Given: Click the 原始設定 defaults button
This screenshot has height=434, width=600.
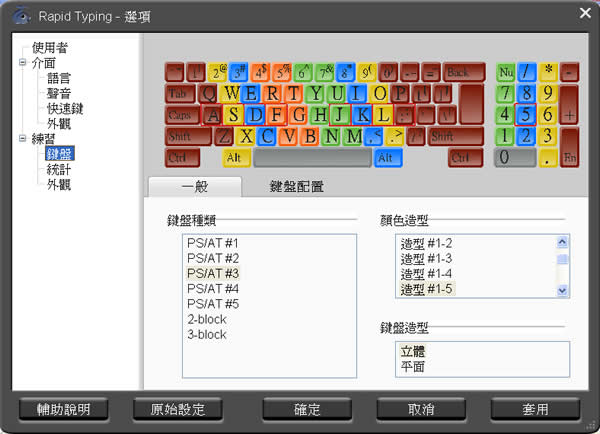Looking at the screenshot, I should click(x=178, y=409).
